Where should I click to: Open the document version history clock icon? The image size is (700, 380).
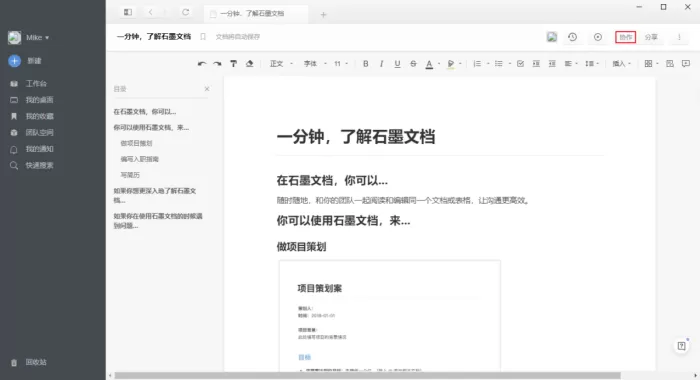point(572,37)
